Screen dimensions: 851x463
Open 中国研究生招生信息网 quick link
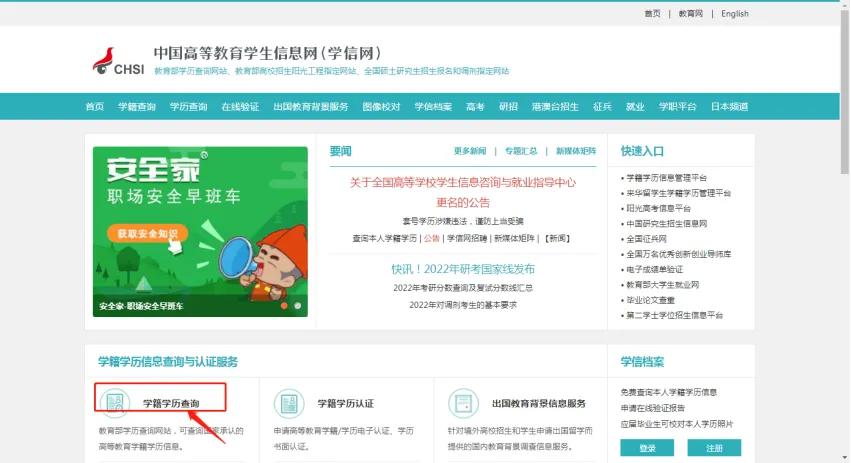(x=666, y=223)
